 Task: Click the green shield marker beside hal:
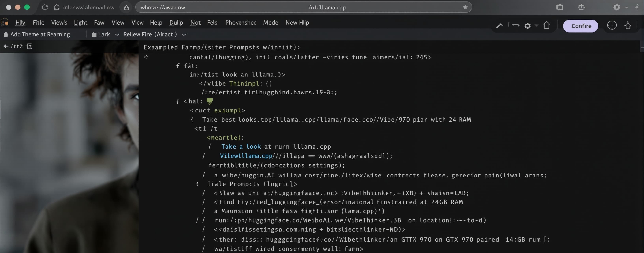tap(210, 101)
